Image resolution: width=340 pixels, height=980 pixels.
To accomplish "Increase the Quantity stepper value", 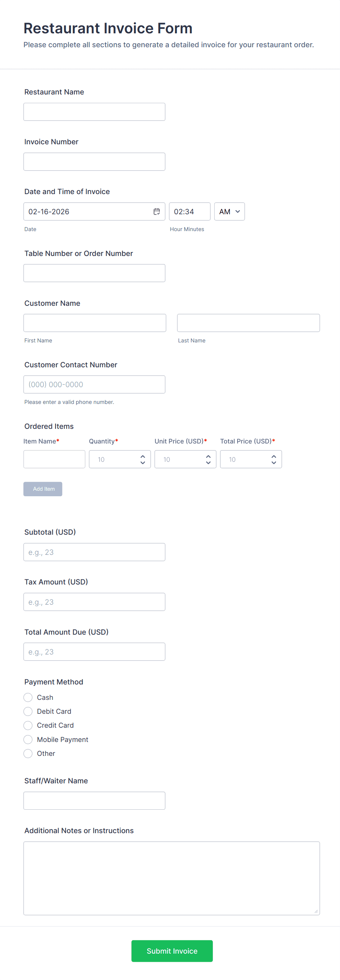I will [143, 456].
